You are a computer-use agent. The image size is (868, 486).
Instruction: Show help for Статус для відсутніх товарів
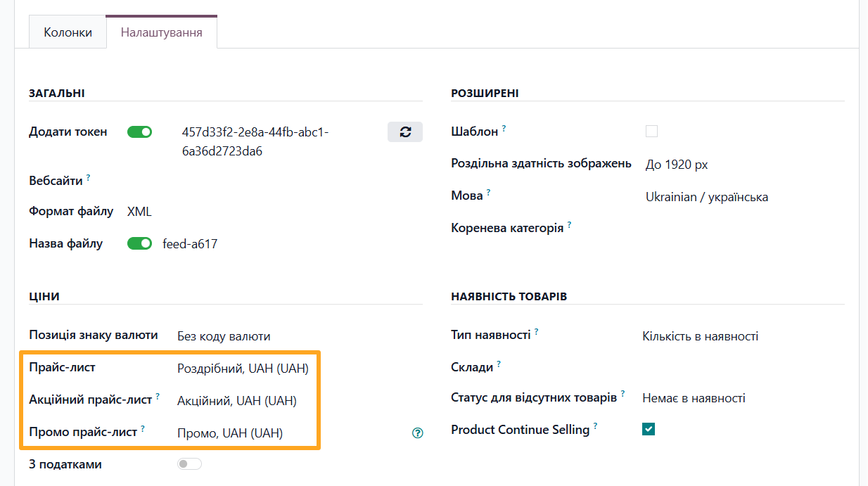tap(623, 395)
